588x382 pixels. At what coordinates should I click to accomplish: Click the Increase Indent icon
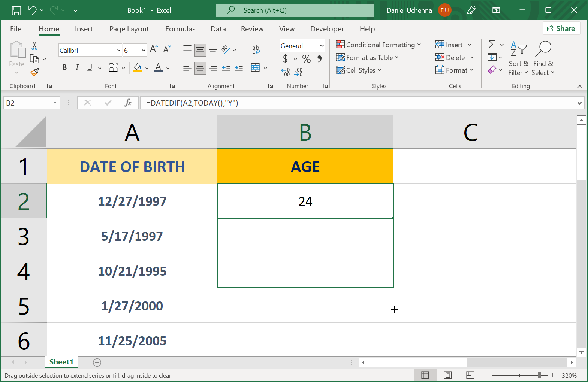coord(239,68)
